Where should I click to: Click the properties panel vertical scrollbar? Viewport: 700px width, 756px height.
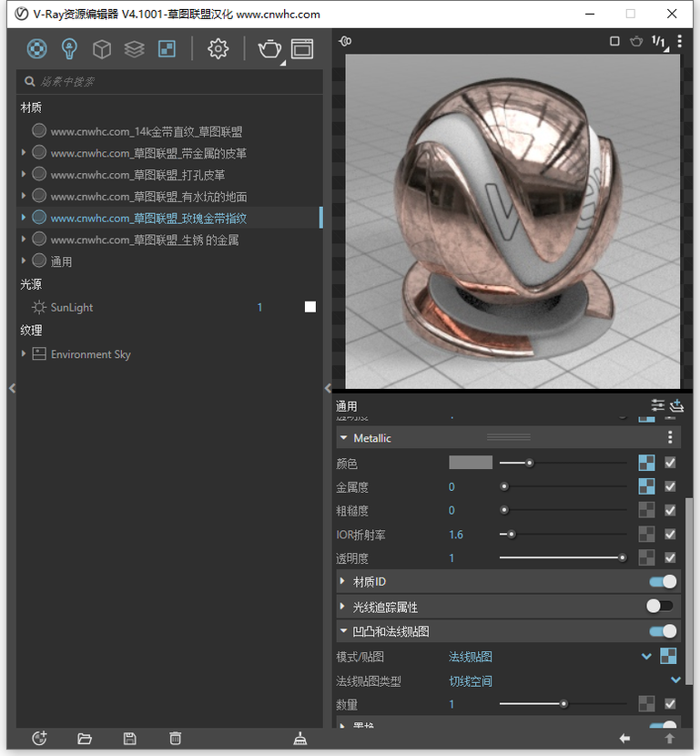(689, 590)
